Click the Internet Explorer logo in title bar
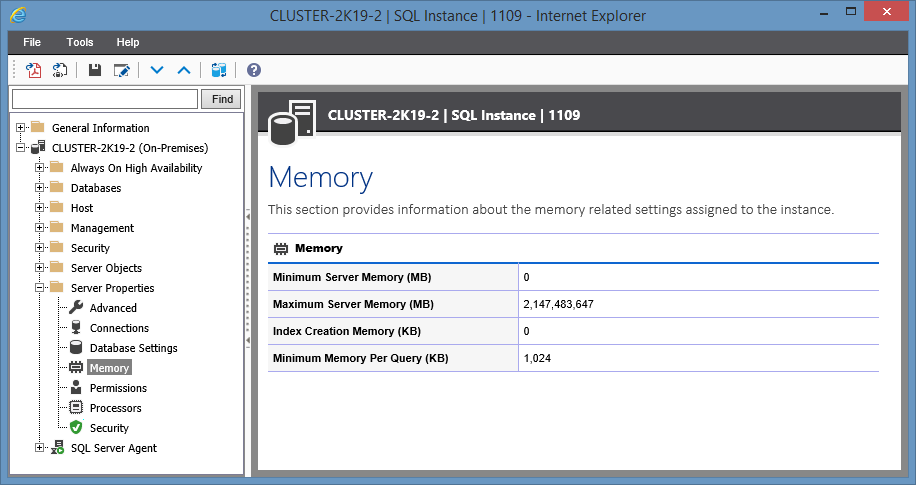 18,15
